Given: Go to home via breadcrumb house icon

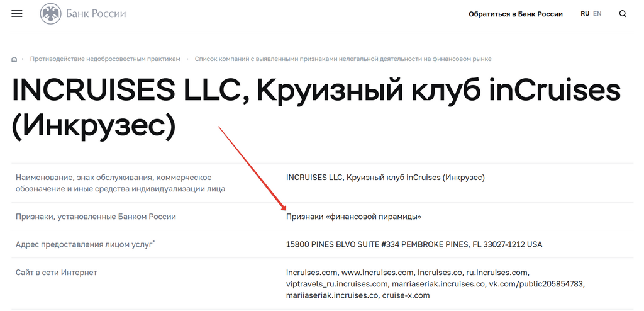Looking at the screenshot, I should [14, 59].
